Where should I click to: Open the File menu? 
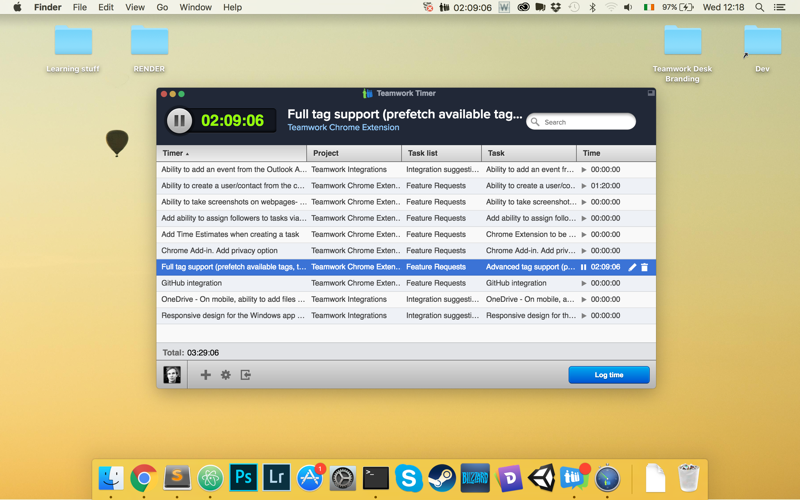(80, 7)
